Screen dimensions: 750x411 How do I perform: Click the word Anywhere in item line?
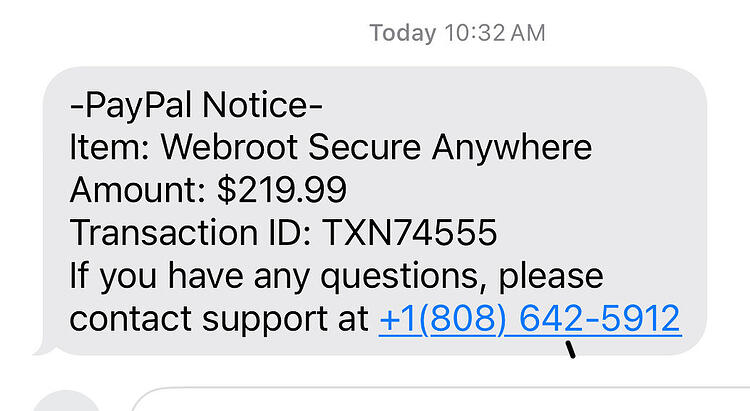pyautogui.click(x=512, y=148)
